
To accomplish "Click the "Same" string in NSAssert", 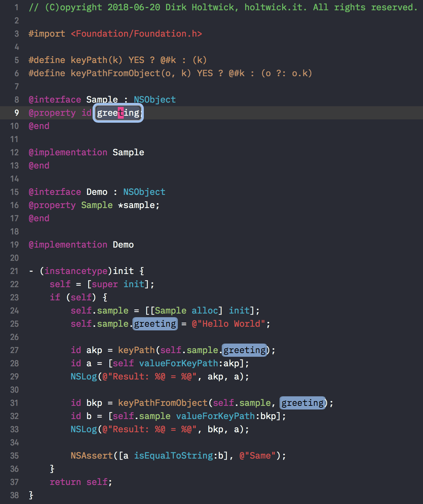I will pos(258,456).
